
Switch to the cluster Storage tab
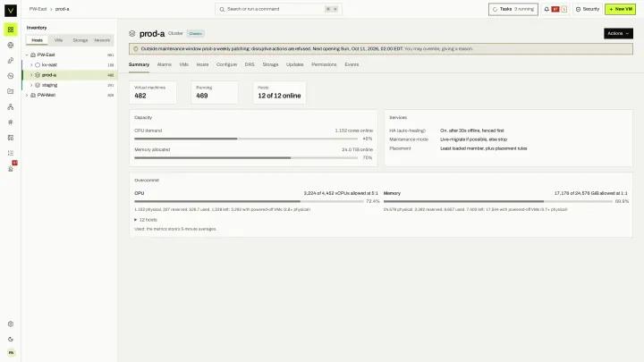tap(271, 64)
